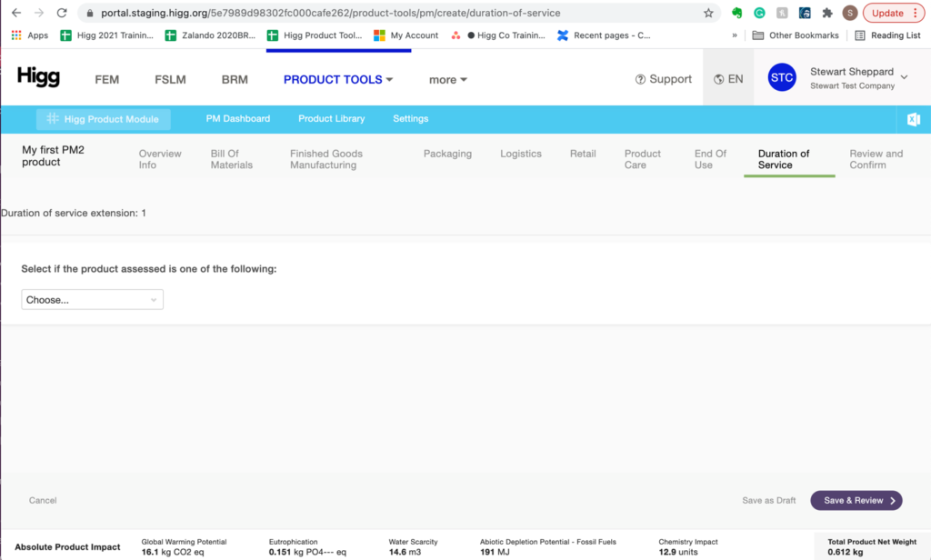Screen dimensions: 931x560
Task: Click the Higg logo
Action: click(x=38, y=77)
